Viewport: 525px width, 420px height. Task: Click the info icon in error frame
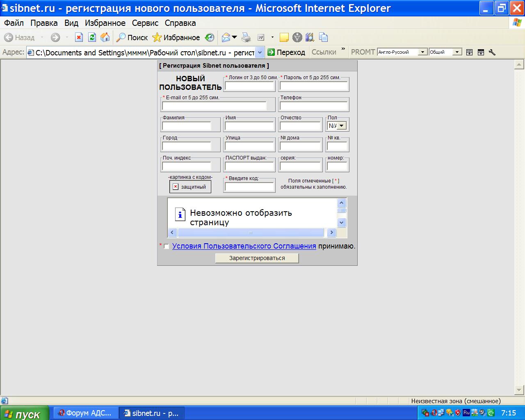pyautogui.click(x=180, y=214)
